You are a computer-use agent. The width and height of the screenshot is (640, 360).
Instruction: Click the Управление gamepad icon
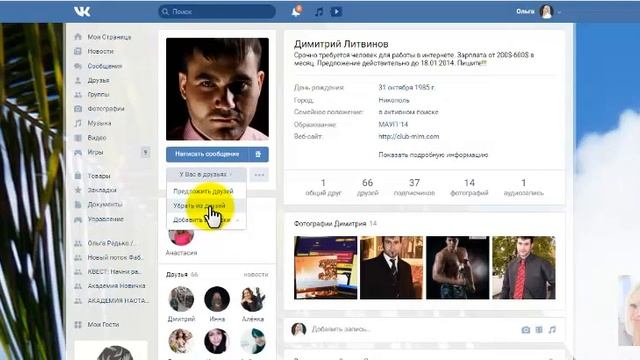pos(78,219)
